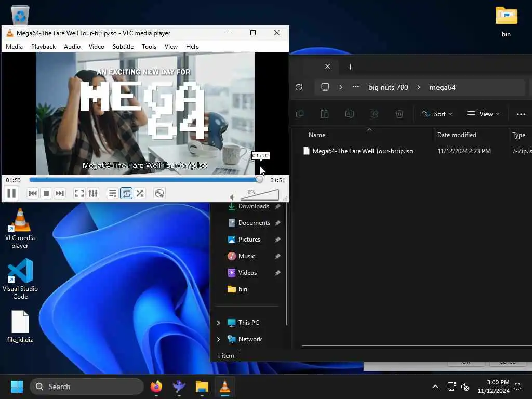Sort by Date modified column header
This screenshot has width=532, height=399.
(x=457, y=135)
